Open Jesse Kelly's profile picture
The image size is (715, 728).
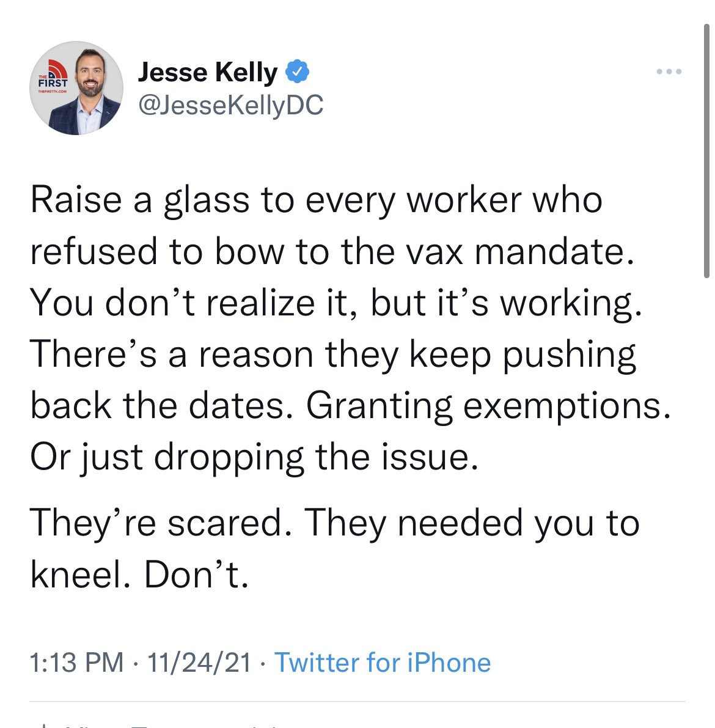tap(76, 88)
